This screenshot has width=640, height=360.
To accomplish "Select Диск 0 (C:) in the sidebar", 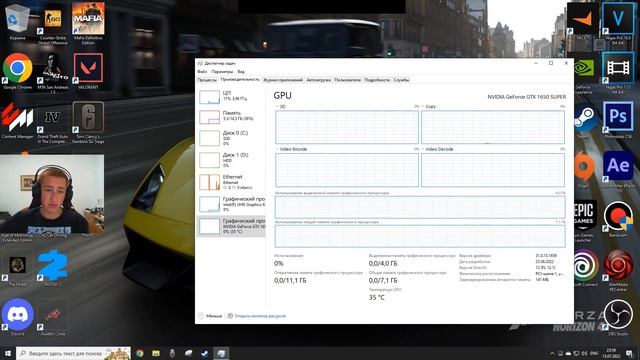I will [x=231, y=138].
